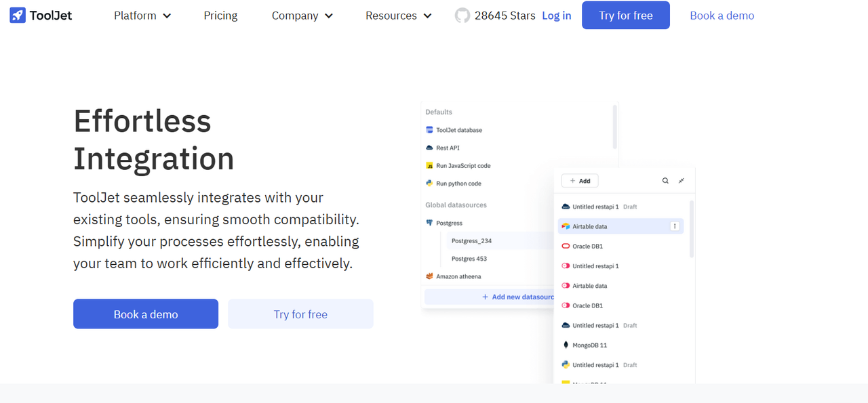Click the Rest API cloud icon
The image size is (868, 403).
click(x=429, y=147)
